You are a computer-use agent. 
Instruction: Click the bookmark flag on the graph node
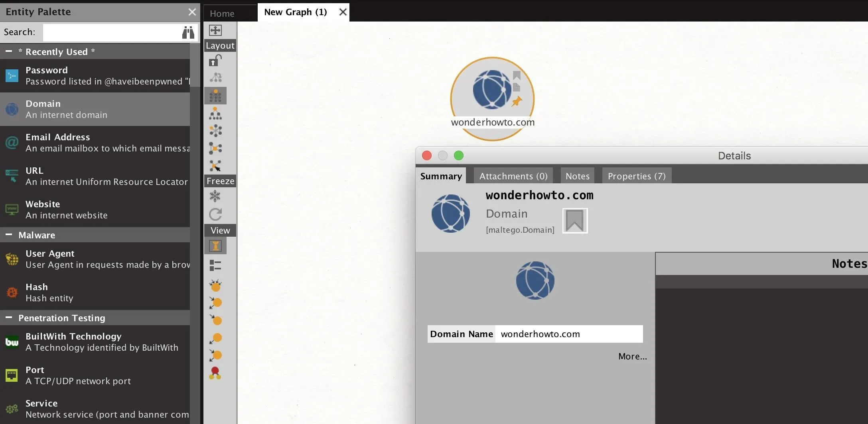[517, 75]
